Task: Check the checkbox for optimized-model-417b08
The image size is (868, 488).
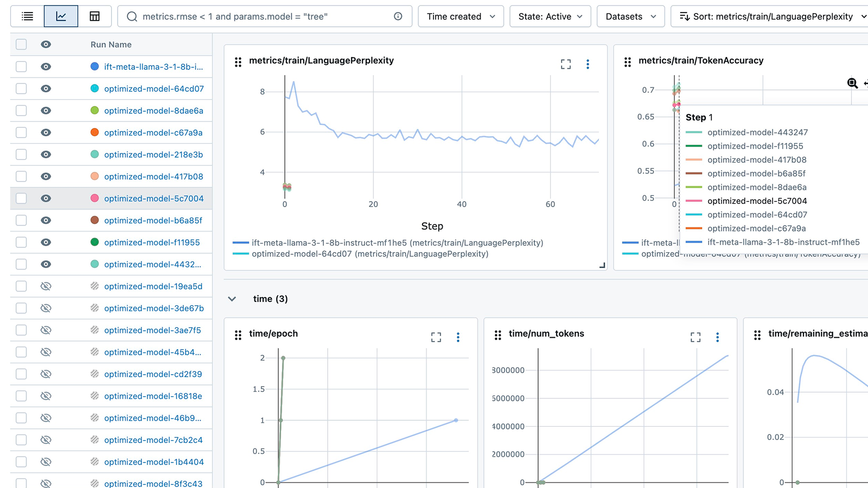Action: (x=21, y=176)
